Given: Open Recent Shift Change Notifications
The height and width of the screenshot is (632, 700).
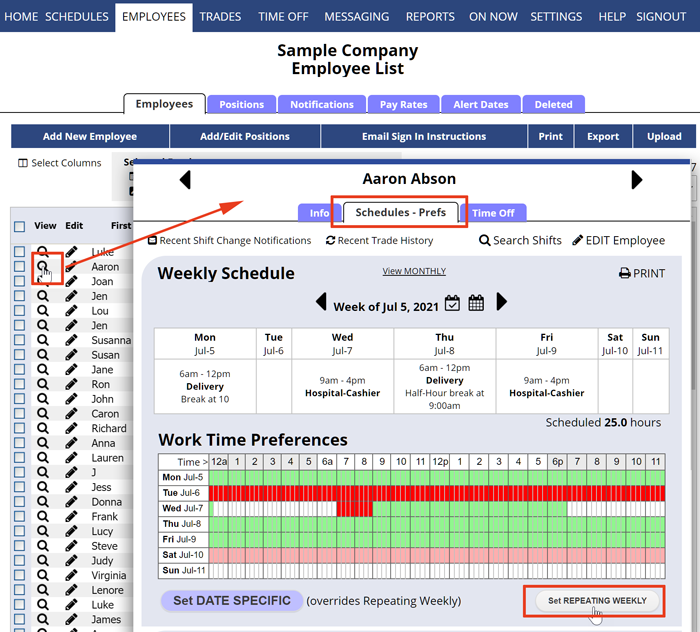Looking at the screenshot, I should click(229, 241).
